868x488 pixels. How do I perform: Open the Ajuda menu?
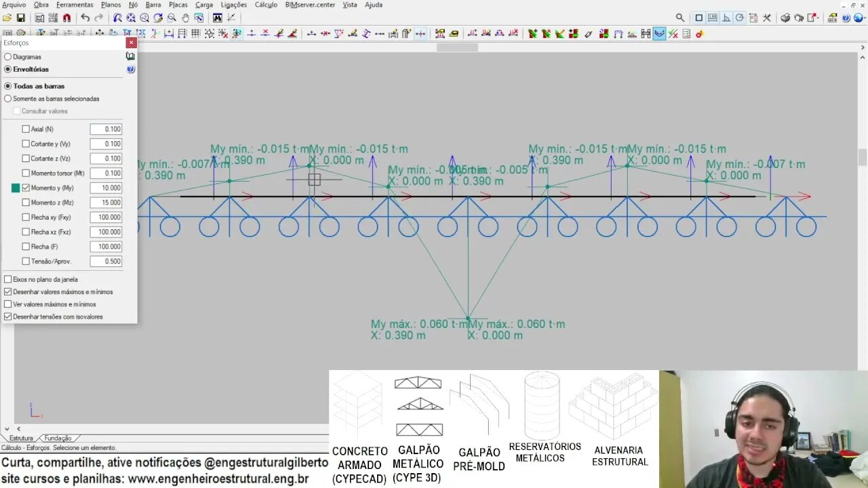374,5
